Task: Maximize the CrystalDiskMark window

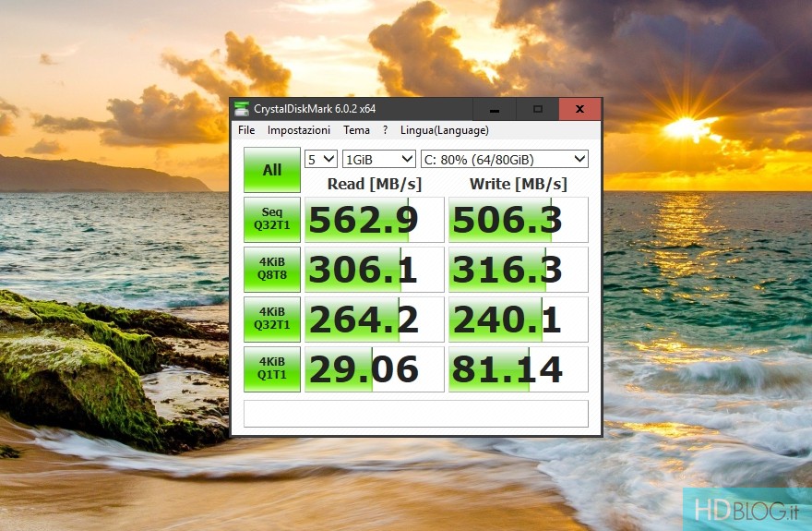Action: 538,109
